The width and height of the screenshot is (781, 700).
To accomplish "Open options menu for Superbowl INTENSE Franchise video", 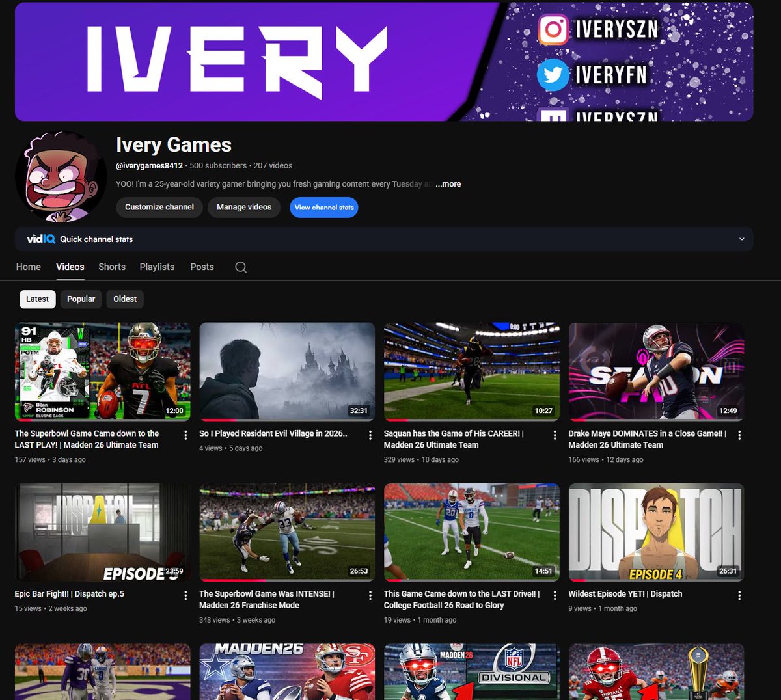I will coord(370,595).
